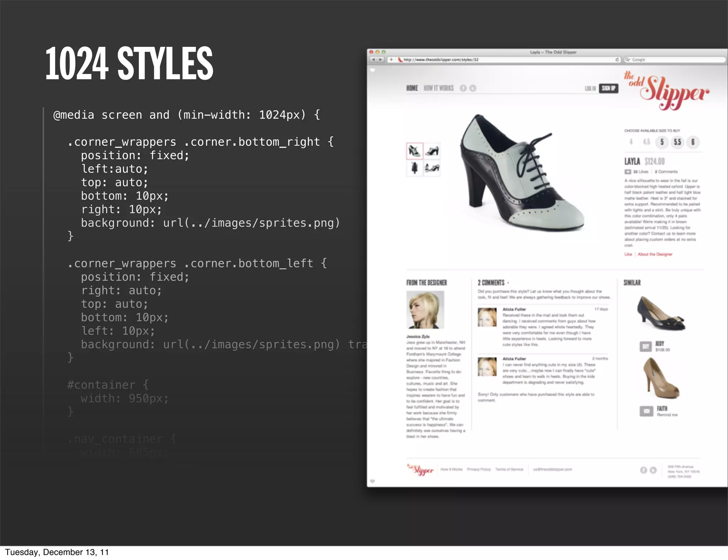
Task: Click the heart icon at top-left corner
Action: pyautogui.click(x=373, y=70)
